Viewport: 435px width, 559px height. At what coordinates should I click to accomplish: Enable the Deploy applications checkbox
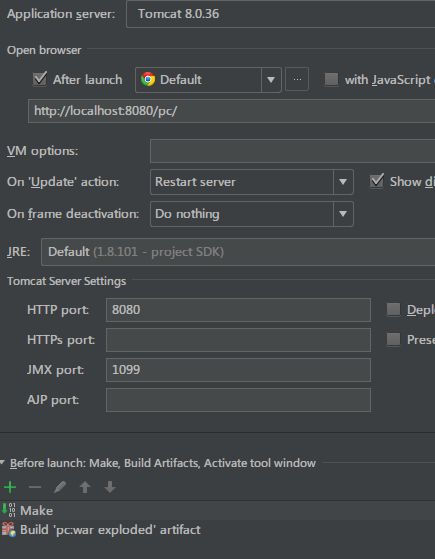(x=393, y=309)
